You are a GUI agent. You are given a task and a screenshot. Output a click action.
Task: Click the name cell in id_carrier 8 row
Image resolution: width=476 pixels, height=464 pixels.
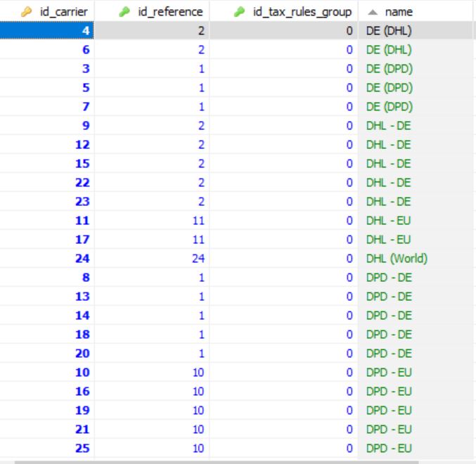click(388, 278)
